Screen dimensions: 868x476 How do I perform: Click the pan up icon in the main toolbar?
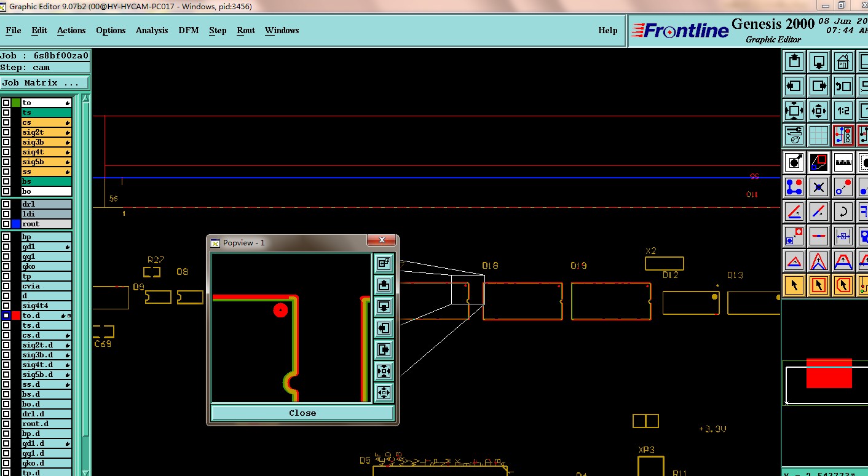(x=794, y=61)
